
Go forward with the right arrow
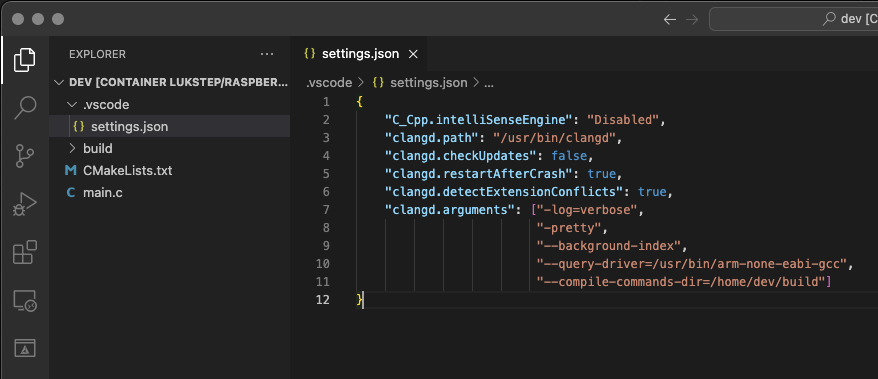[692, 20]
